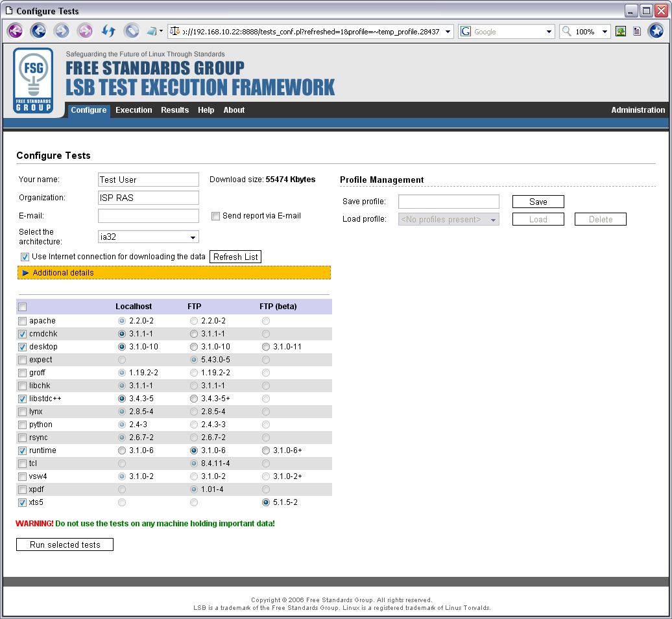Open the Wand dropdown arrow
Image resolution: width=672 pixels, height=619 pixels.
[x=161, y=31]
